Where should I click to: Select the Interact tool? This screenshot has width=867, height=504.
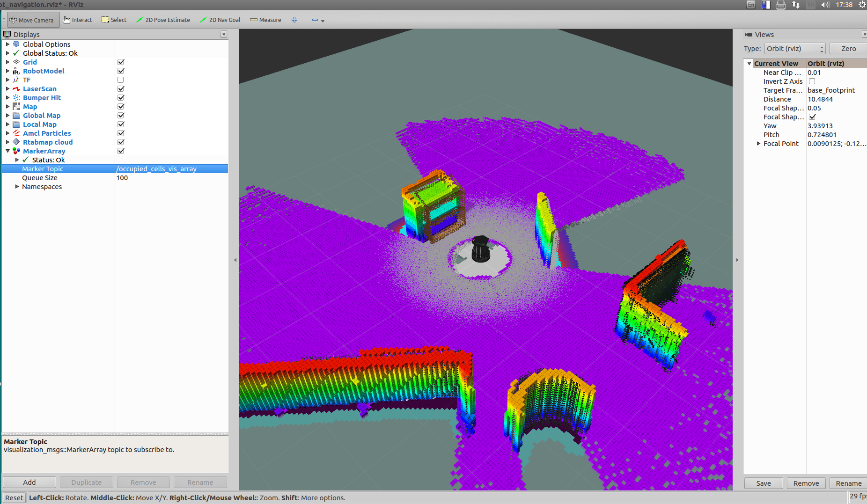point(77,20)
